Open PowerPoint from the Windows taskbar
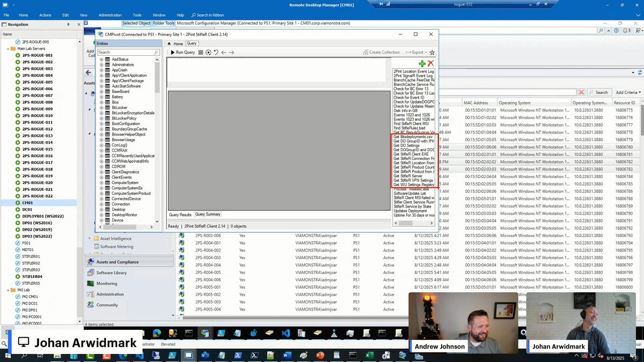The height and width of the screenshot is (362, 644). 320,355
